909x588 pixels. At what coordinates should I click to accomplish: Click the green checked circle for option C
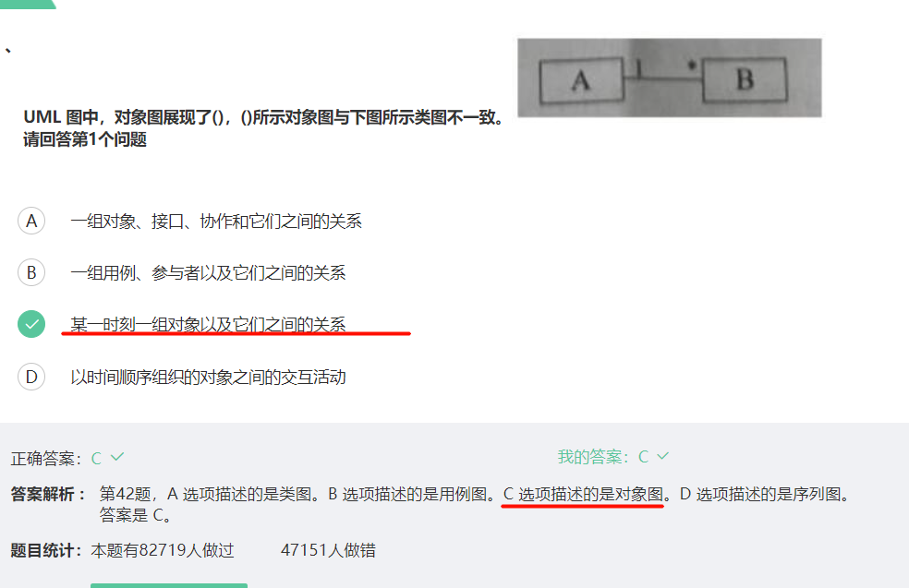click(31, 324)
